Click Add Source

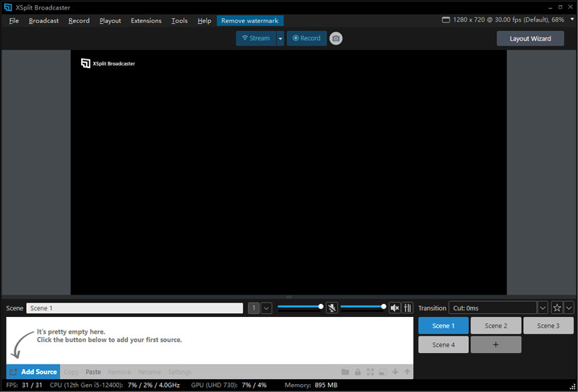(x=33, y=372)
